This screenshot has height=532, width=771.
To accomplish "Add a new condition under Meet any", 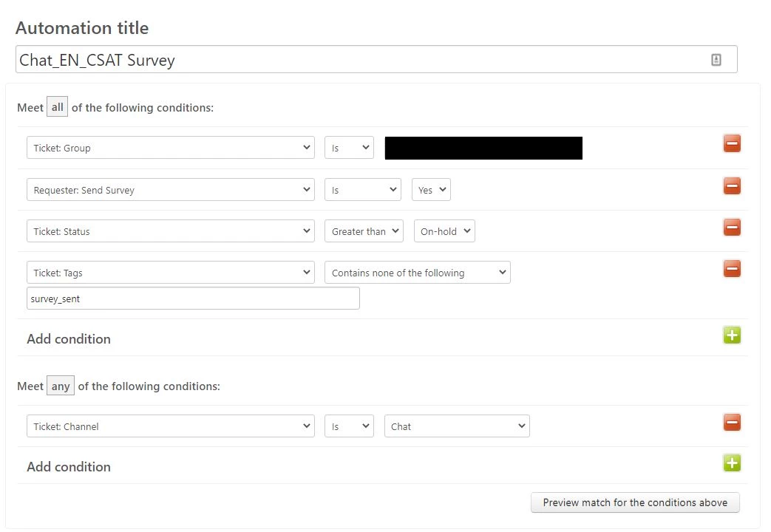I will [732, 463].
